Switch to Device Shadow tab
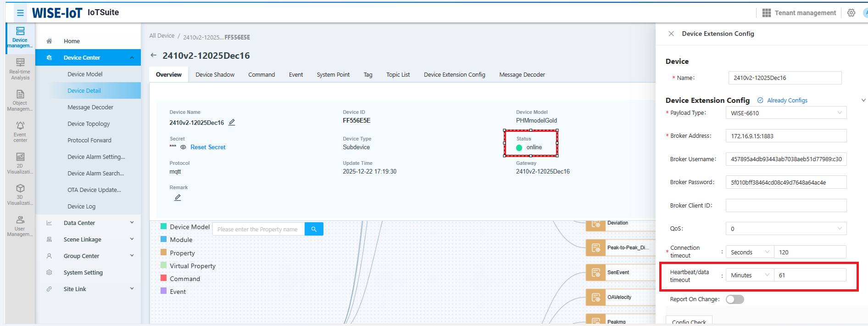868x326 pixels. [215, 74]
